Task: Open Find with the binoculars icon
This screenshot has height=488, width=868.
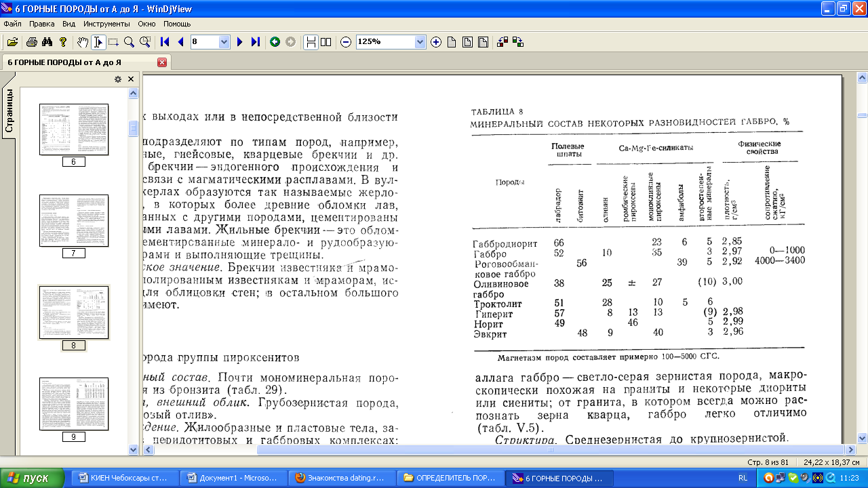Action: [47, 42]
